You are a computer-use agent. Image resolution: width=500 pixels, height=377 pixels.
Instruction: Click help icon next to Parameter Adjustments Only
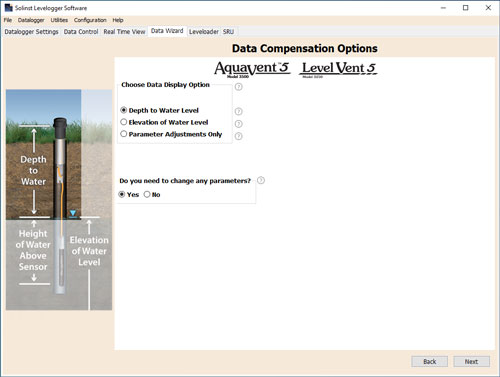(238, 136)
